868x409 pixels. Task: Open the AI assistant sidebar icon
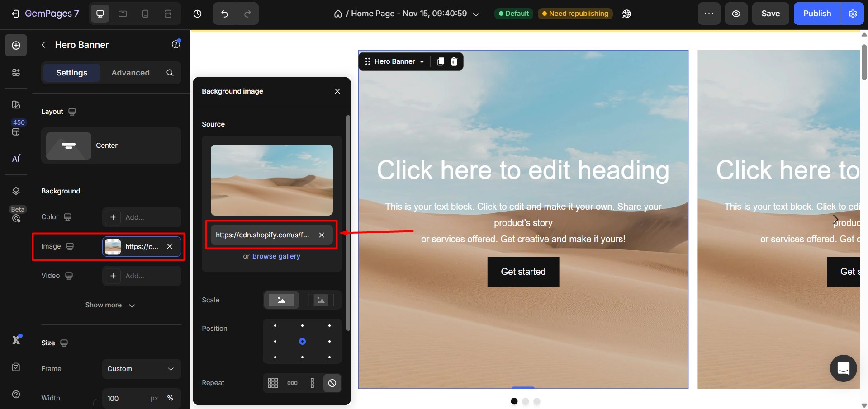[16, 159]
